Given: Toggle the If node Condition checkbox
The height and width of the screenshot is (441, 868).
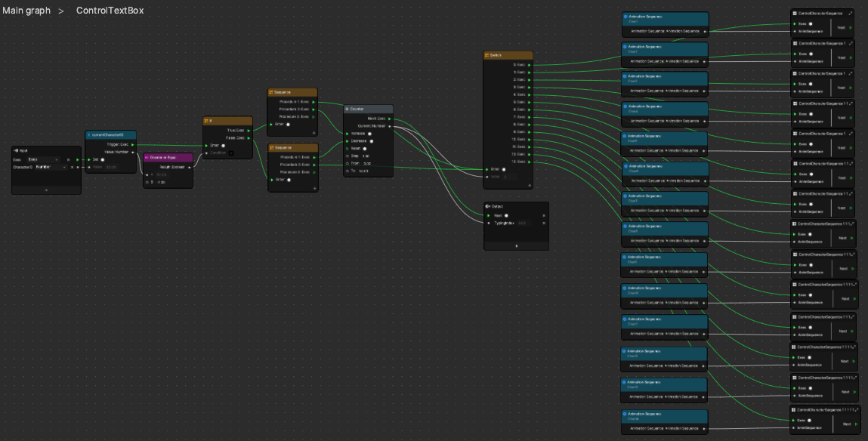Looking at the screenshot, I should click(x=231, y=153).
